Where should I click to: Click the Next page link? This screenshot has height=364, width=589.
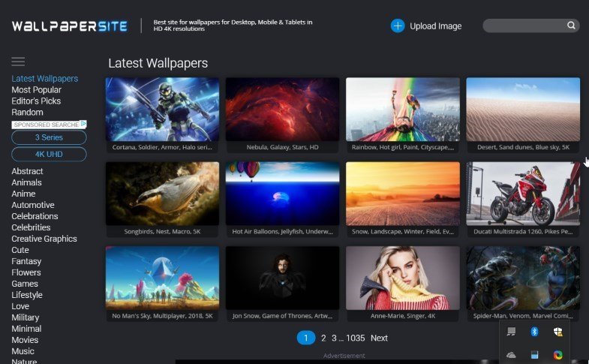(379, 338)
